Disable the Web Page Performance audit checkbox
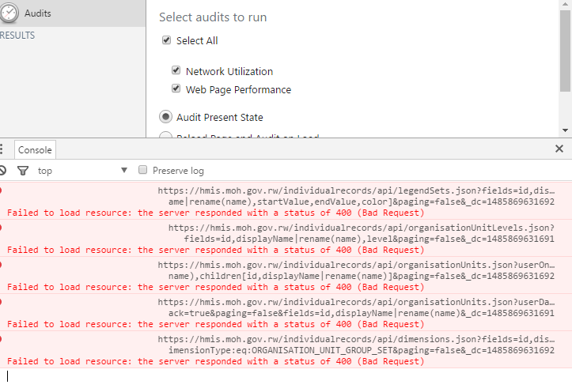Viewport: 572px width, 392px height. pyautogui.click(x=176, y=89)
